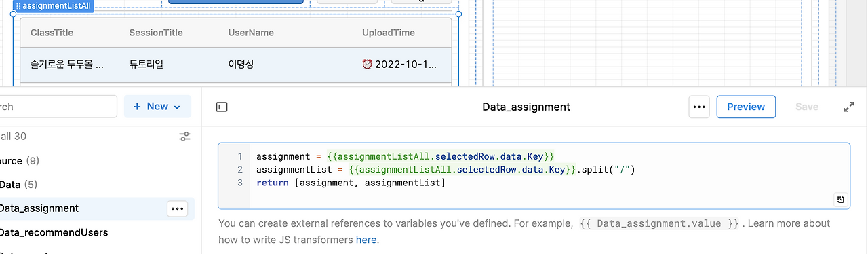
Task: Select the table row with 튜토리얼
Action: tap(236, 65)
